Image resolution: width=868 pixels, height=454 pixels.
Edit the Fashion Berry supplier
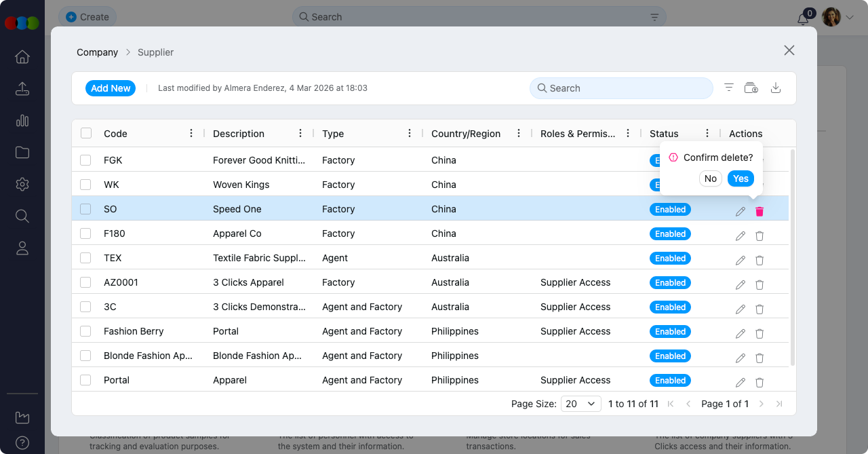point(740,334)
